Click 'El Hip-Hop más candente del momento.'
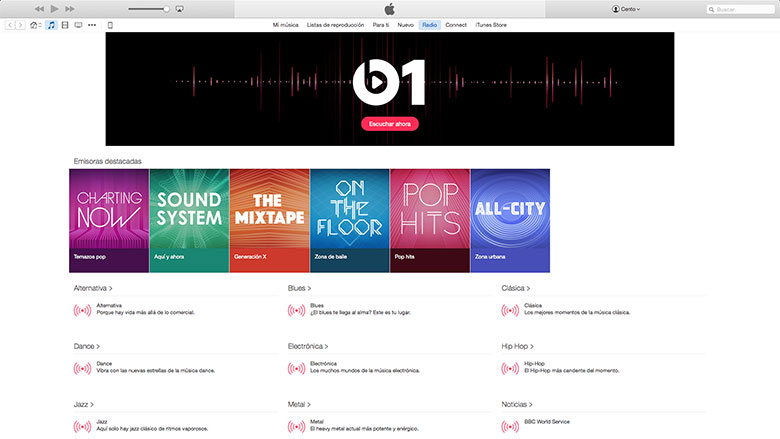This screenshot has width=780, height=439. [x=572, y=371]
